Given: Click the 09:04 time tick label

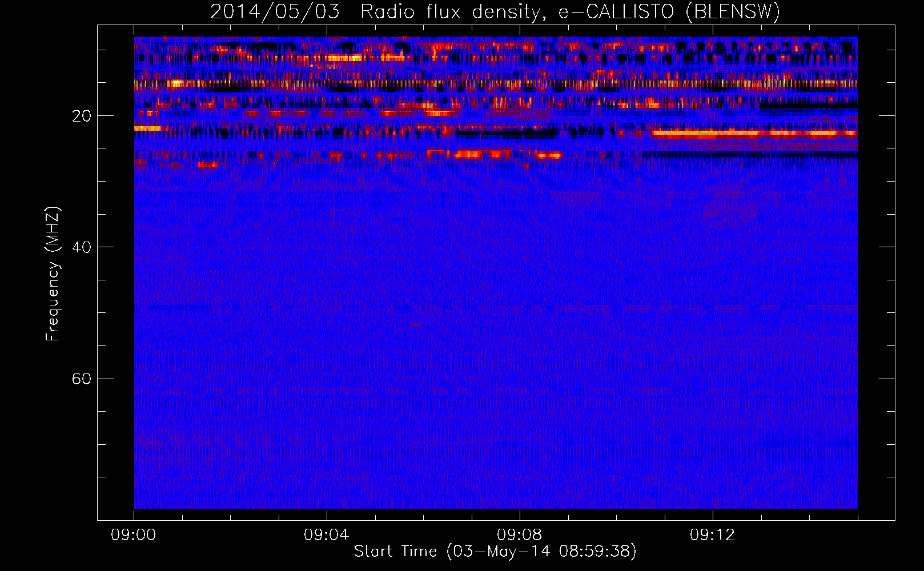Looking at the screenshot, I should [x=326, y=535].
